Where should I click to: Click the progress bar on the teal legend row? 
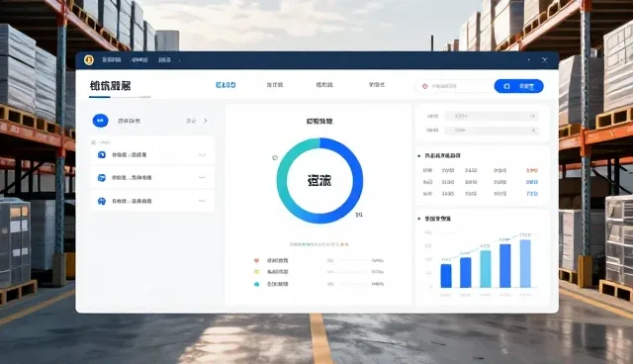point(352,284)
